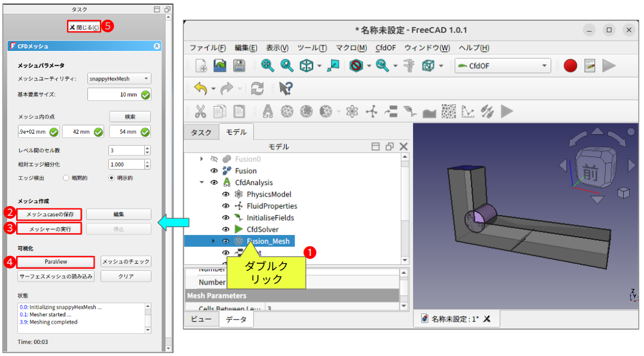Click the red macro record button
This screenshot has width=644, height=356.
570,66
